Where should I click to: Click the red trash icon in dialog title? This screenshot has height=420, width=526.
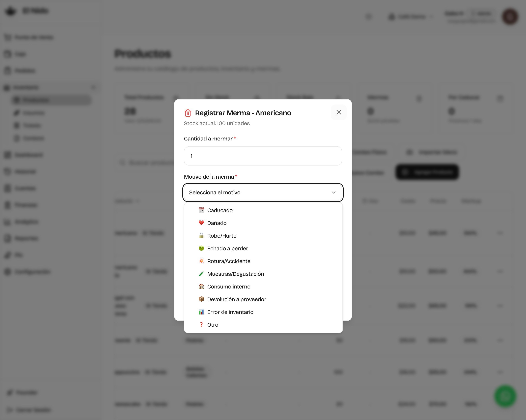pyautogui.click(x=188, y=113)
